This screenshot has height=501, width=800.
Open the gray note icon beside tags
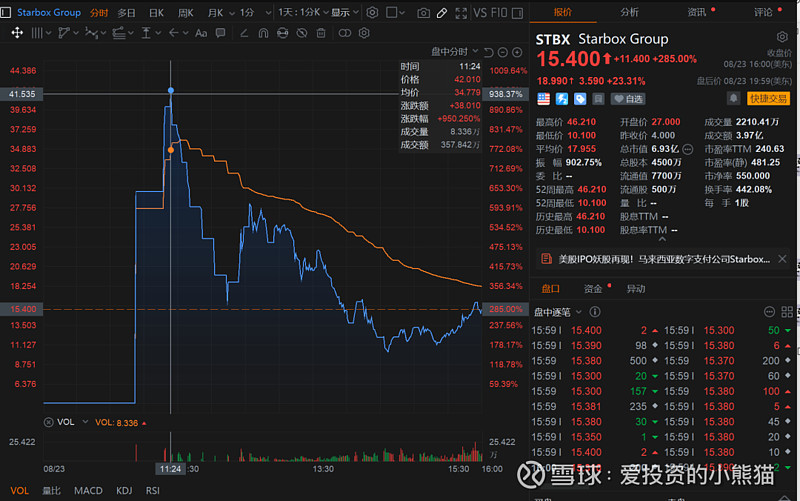598,99
